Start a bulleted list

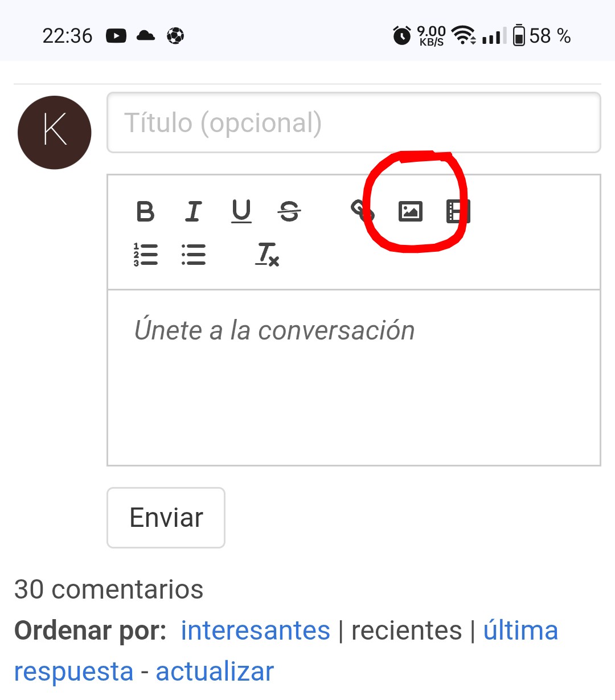194,255
